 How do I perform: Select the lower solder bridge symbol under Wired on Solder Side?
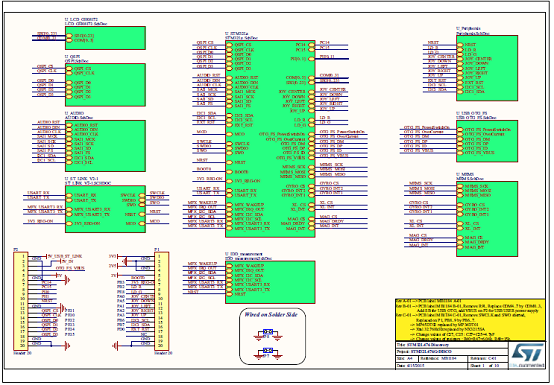(268, 351)
